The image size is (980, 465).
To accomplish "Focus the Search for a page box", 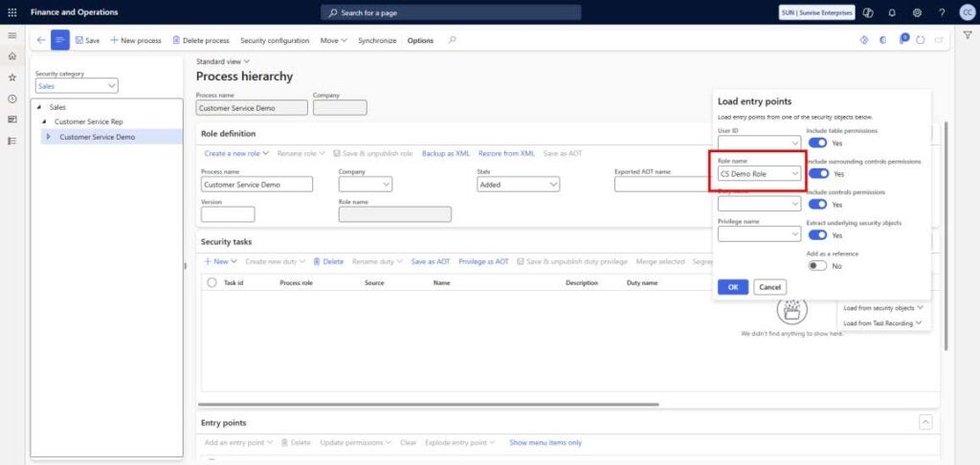I will point(451,12).
